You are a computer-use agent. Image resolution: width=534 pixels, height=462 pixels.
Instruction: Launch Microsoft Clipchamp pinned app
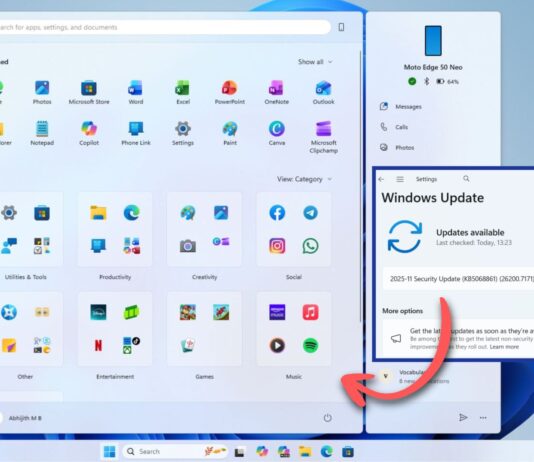(x=324, y=137)
